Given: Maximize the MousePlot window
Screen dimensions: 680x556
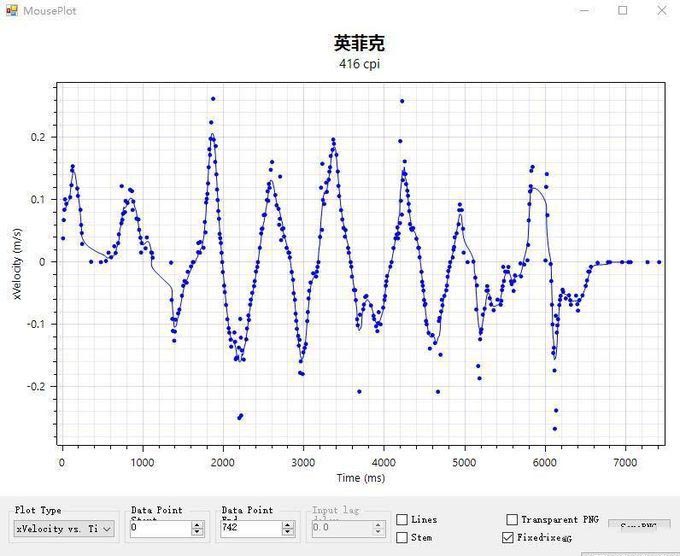Looking at the screenshot, I should pyautogui.click(x=622, y=10).
